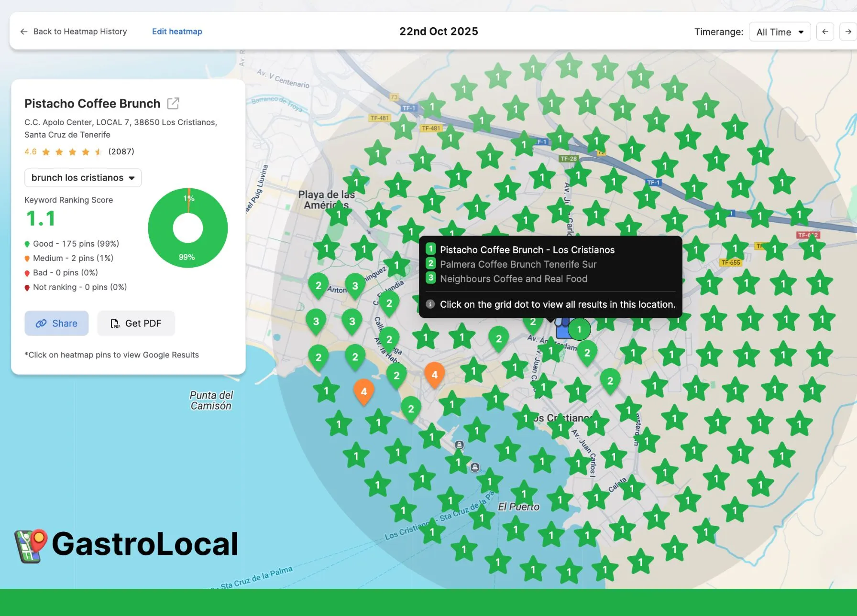The image size is (857, 616).
Task: Select Neighbours Coffee and Real Food in tooltip
Action: (x=513, y=279)
